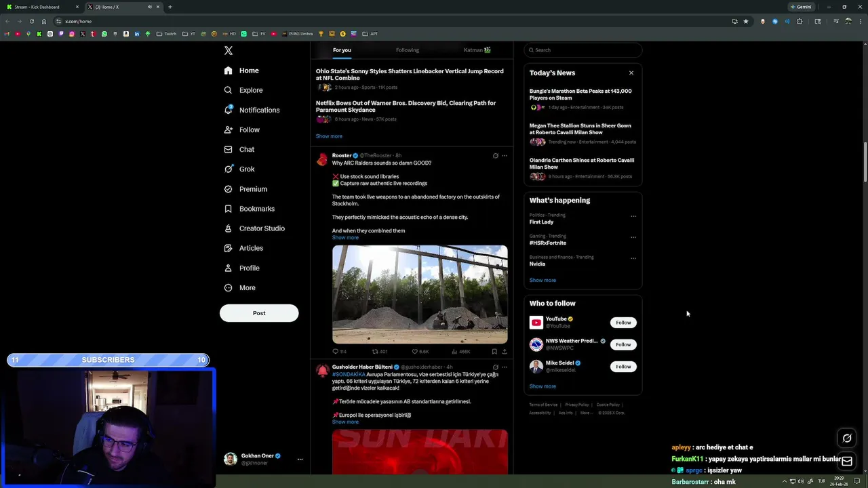Open Home in the X sidebar
This screenshot has width=868, height=488.
(x=241, y=70)
